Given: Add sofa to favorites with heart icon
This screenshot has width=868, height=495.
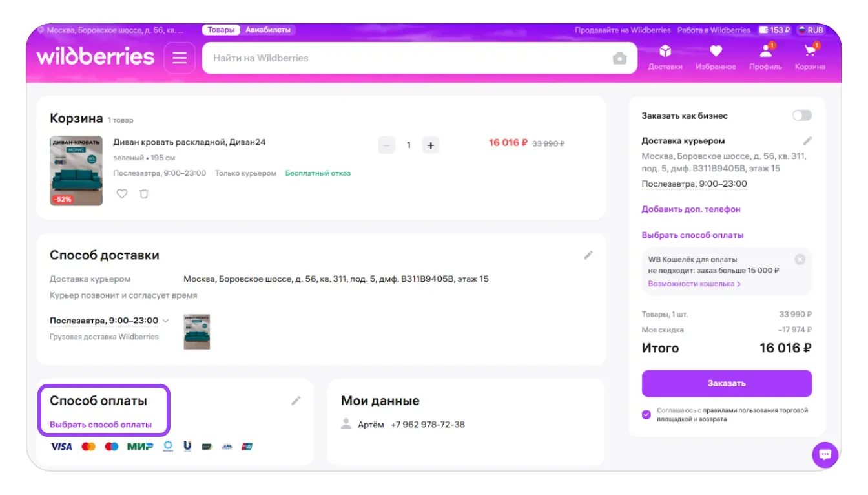Looking at the screenshot, I should (x=122, y=193).
